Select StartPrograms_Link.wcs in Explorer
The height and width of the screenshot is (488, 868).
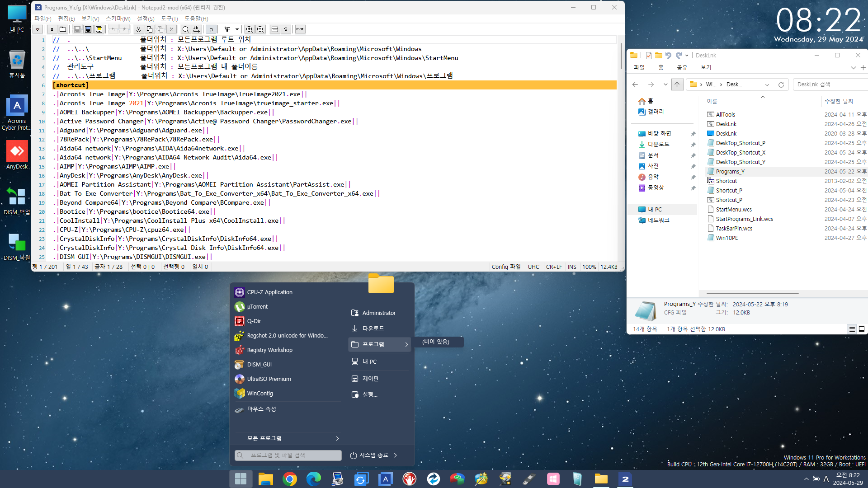point(744,219)
